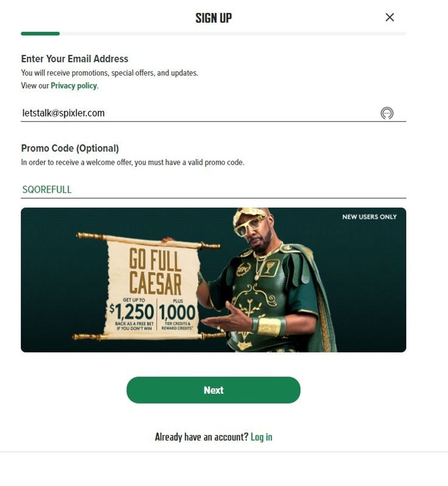This screenshot has height=486, width=448.
Task: Click the Enter Your Email Address heading
Action: pos(75,59)
